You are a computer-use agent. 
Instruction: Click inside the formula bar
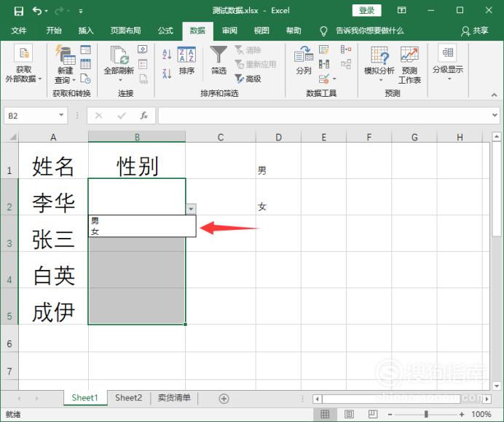tap(325, 116)
